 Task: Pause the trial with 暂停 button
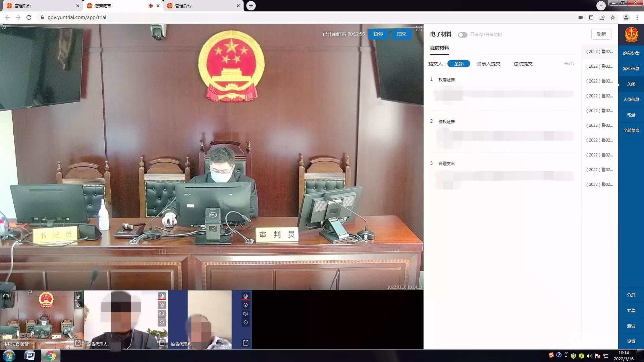(378, 34)
